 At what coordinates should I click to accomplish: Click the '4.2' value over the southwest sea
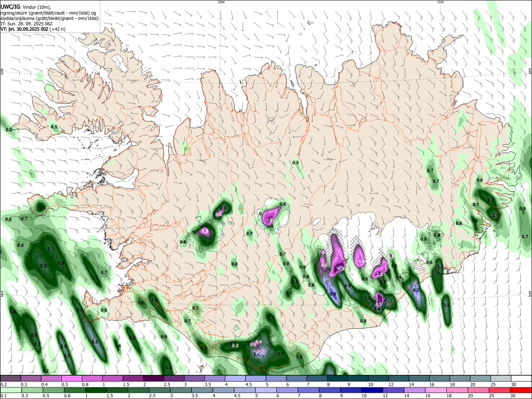[x=94, y=342]
